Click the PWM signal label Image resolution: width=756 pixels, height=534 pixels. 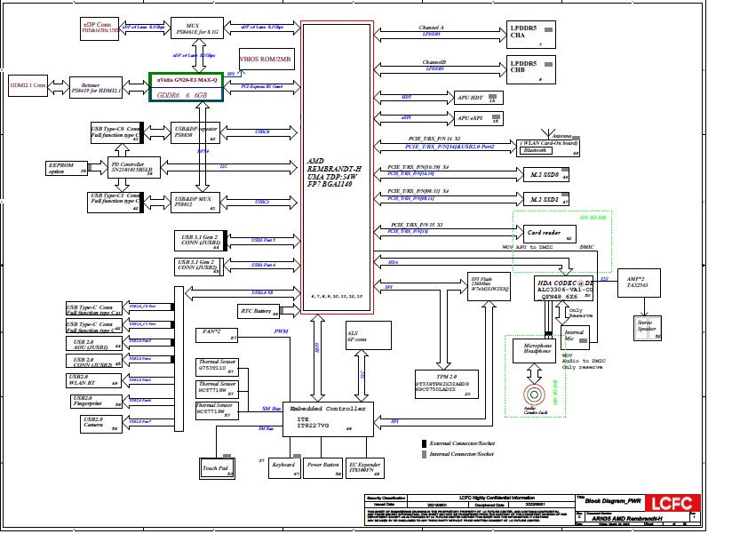point(281,331)
